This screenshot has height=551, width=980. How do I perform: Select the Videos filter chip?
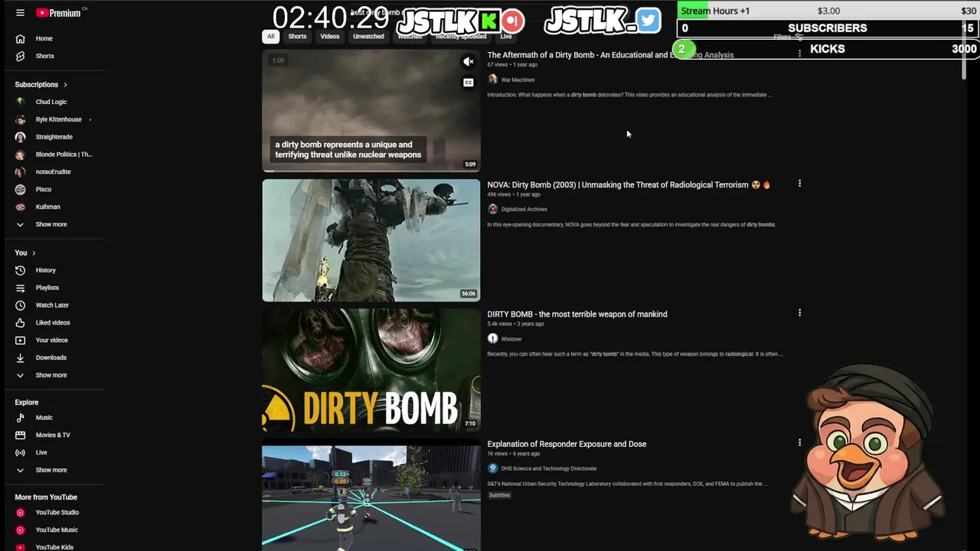(330, 36)
